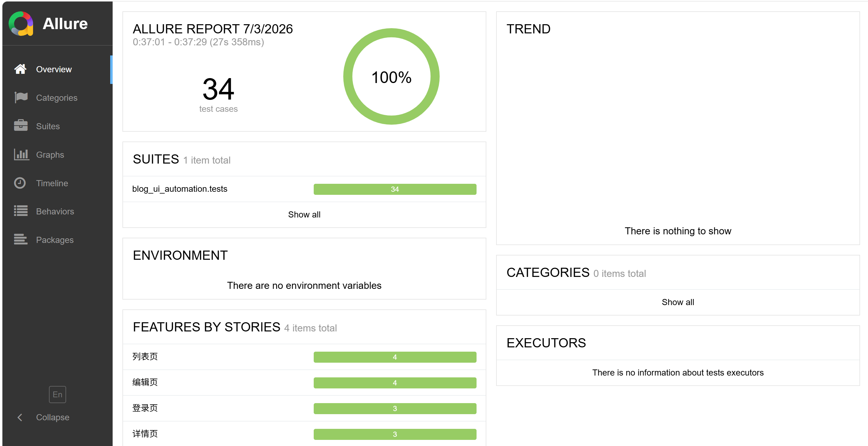
Task: Open Overview via the home icon
Action: 20,69
